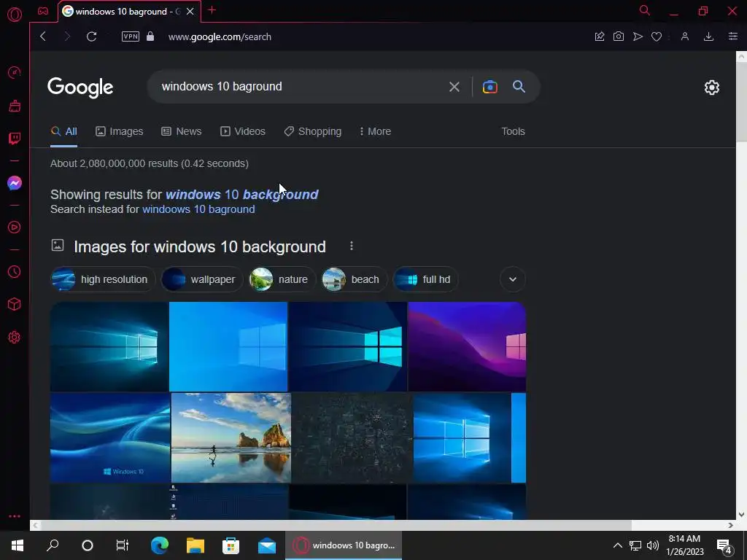Select the beach filter chip
Screen dimensions: 747x560
[x=354, y=279]
